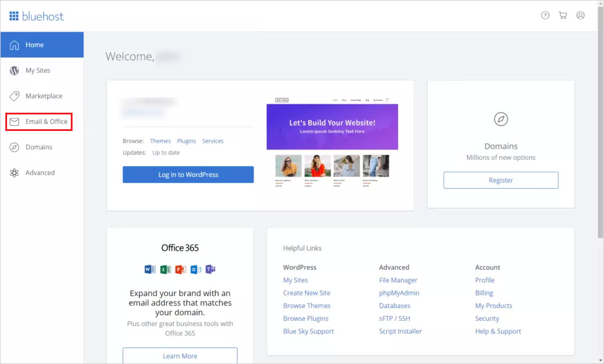
Task: Click the website theme preview banner
Action: point(332,126)
